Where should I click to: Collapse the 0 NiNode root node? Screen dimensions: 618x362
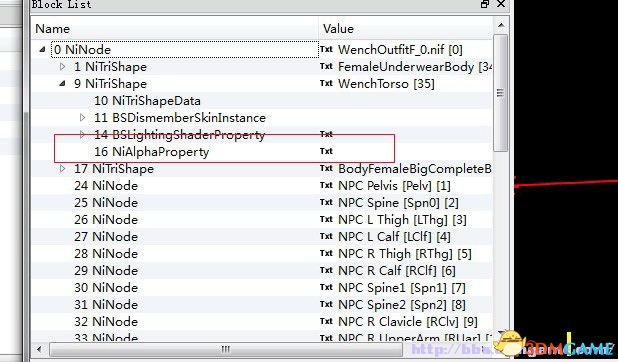(x=42, y=50)
